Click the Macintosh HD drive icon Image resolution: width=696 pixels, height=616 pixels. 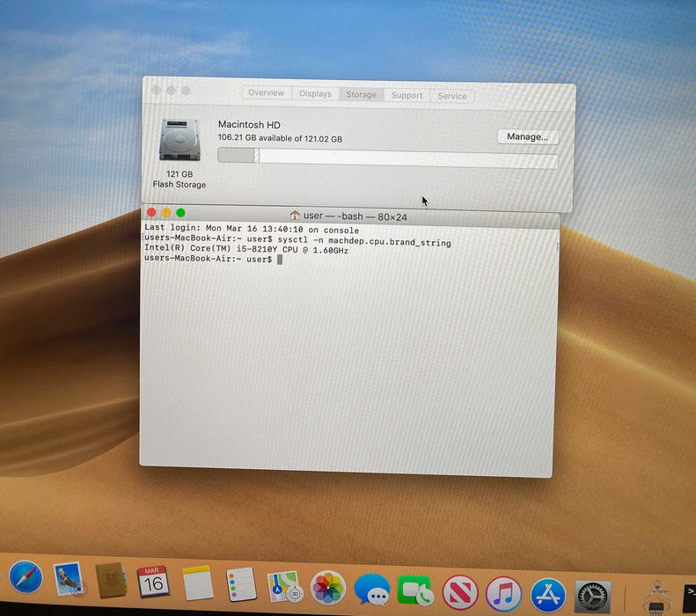[x=179, y=140]
